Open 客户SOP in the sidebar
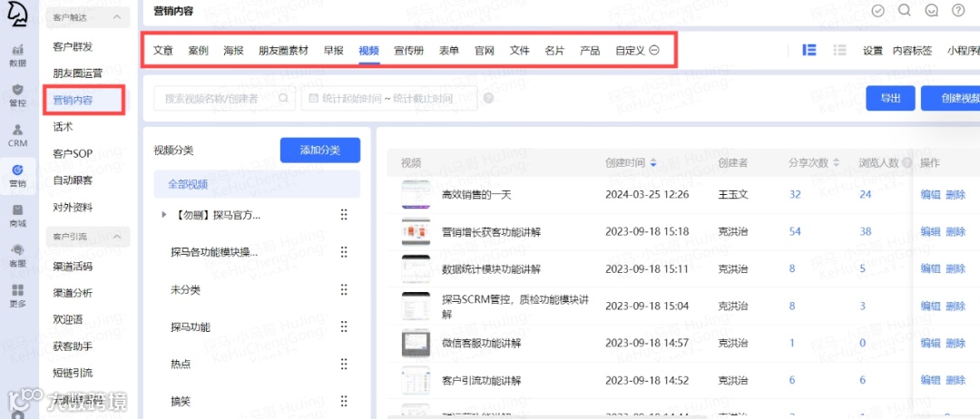Viewport: 980px width, 419px height. (73, 153)
